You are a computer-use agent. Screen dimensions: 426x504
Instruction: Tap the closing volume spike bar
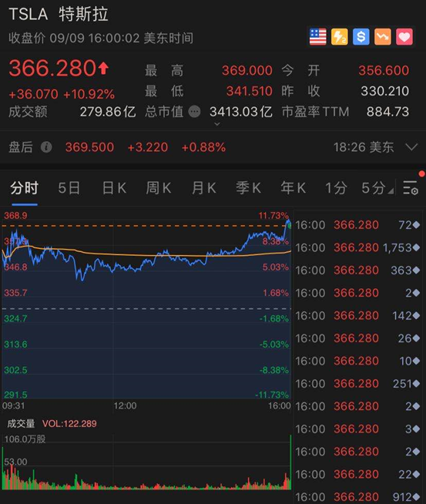290,462
